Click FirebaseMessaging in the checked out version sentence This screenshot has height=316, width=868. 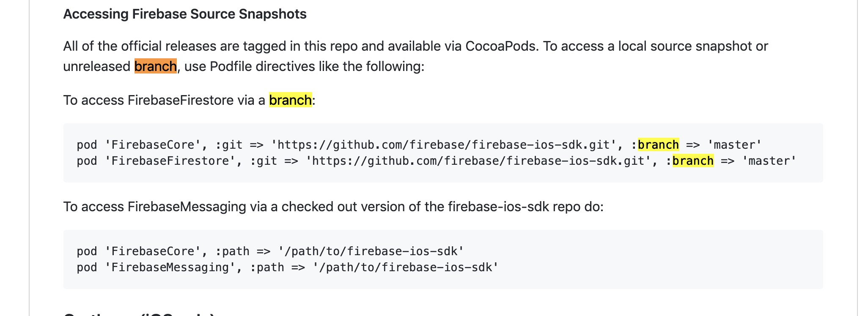pyautogui.click(x=187, y=207)
